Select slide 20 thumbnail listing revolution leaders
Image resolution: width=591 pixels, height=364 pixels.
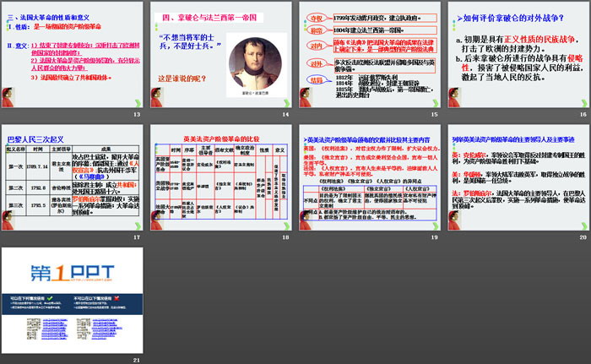tap(518, 177)
